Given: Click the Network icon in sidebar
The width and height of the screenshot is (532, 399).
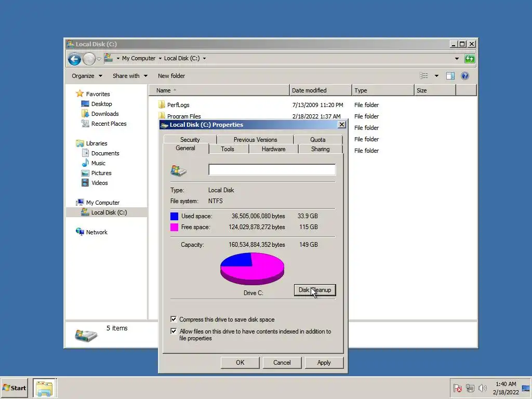Looking at the screenshot, I should point(79,232).
